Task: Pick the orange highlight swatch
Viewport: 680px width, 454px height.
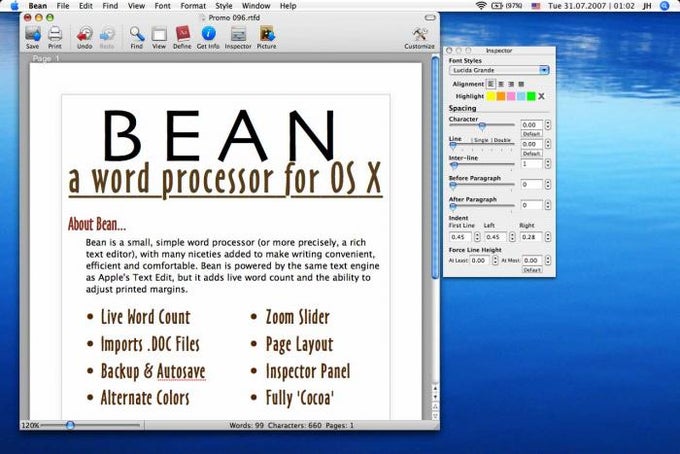Action: (501, 96)
